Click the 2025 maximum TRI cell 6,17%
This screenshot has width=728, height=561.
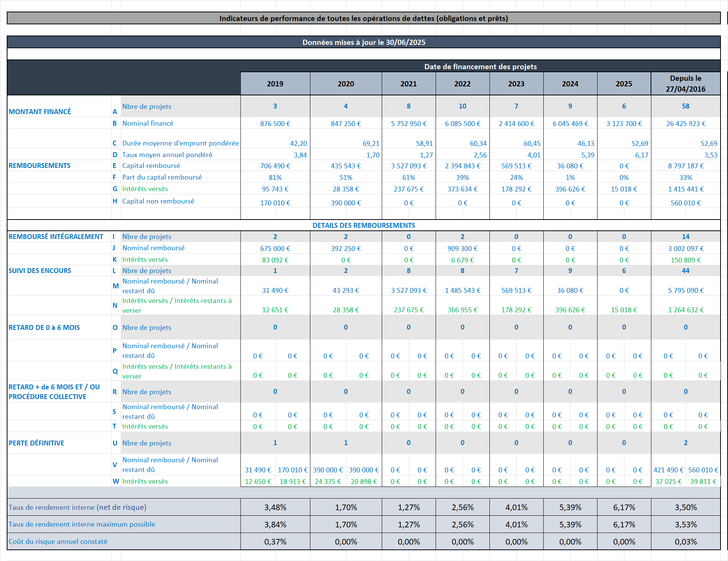pyautogui.click(x=624, y=524)
